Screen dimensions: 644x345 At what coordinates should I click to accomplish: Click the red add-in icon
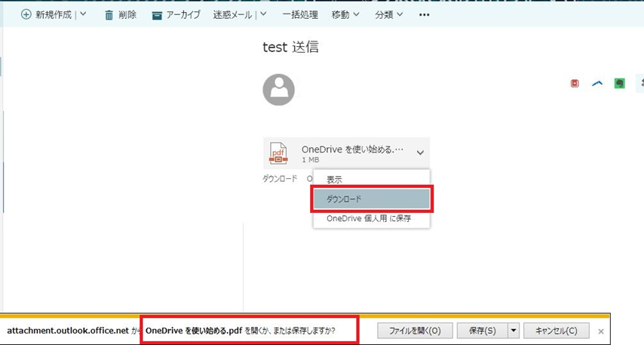click(x=575, y=84)
